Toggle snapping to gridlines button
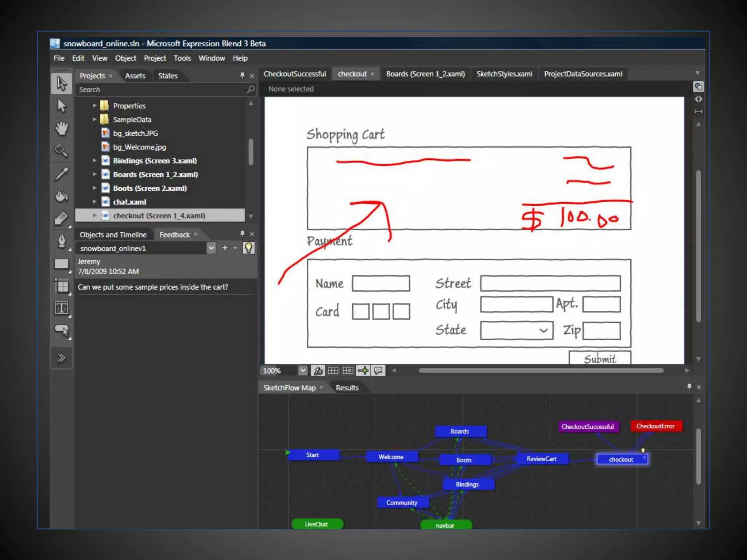747x560 pixels. [x=348, y=371]
